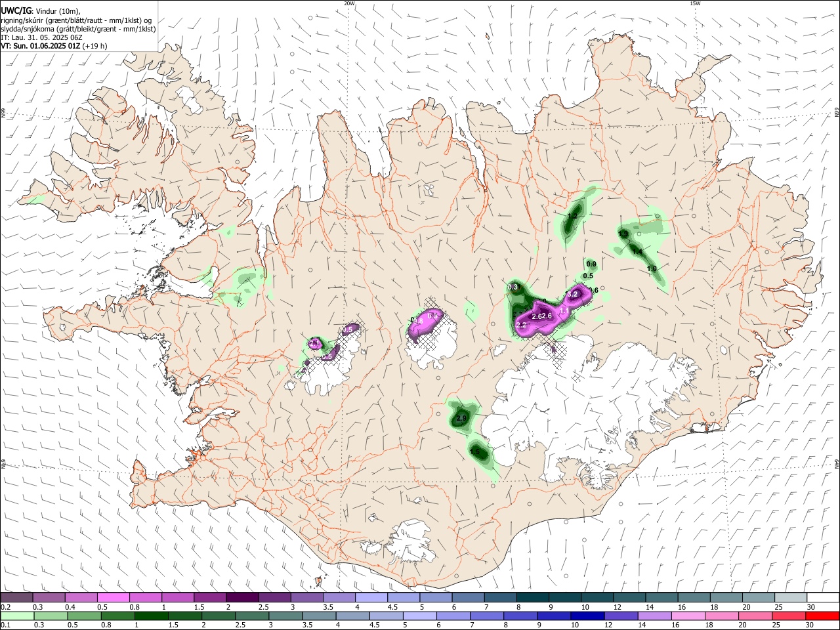Select the palest green rain swatch between 0.1 and 0.3

click(16, 616)
